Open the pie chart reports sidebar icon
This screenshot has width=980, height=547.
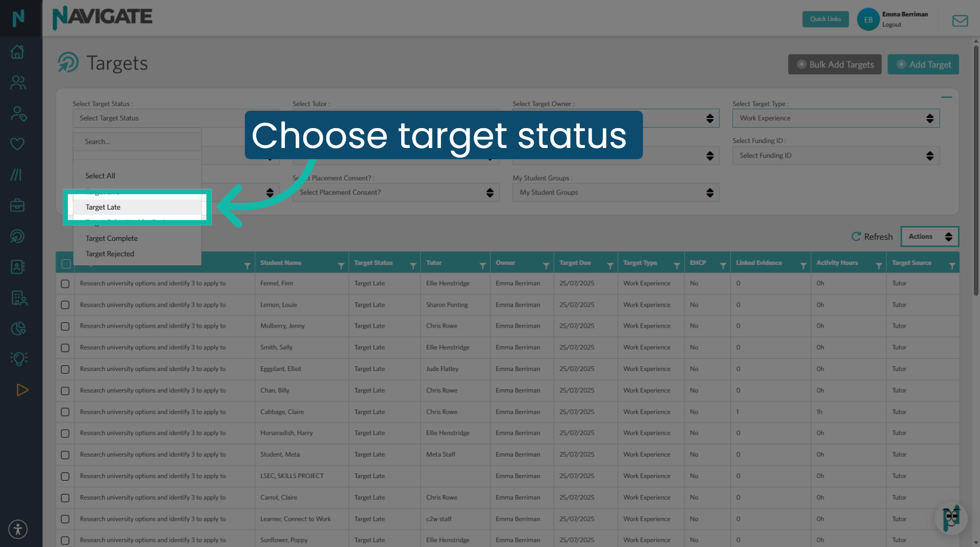point(18,328)
